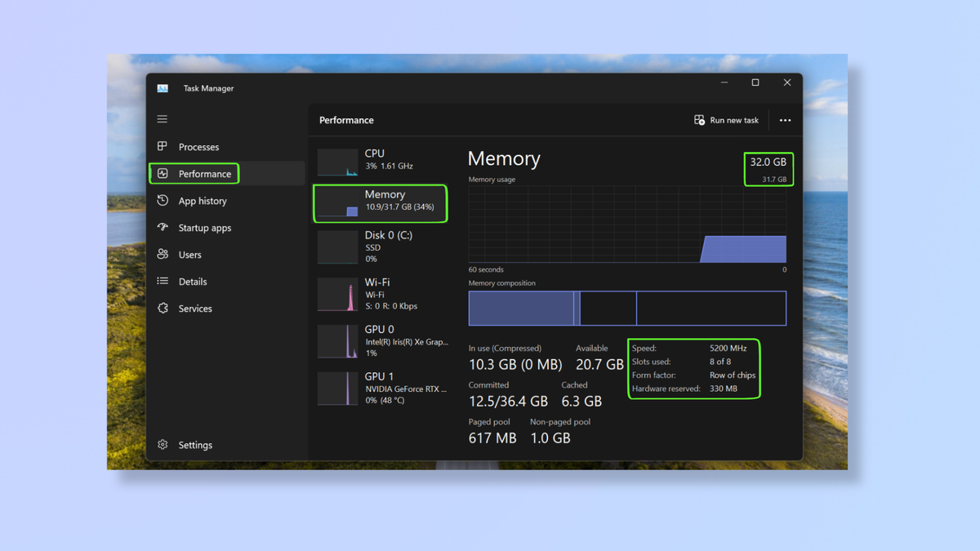Click the 31.7 GB value under total memory
Image resolution: width=980 pixels, height=551 pixels.
tap(774, 180)
